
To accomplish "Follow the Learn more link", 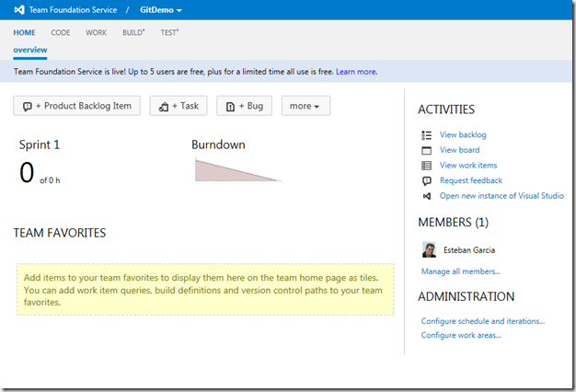I will click(356, 72).
